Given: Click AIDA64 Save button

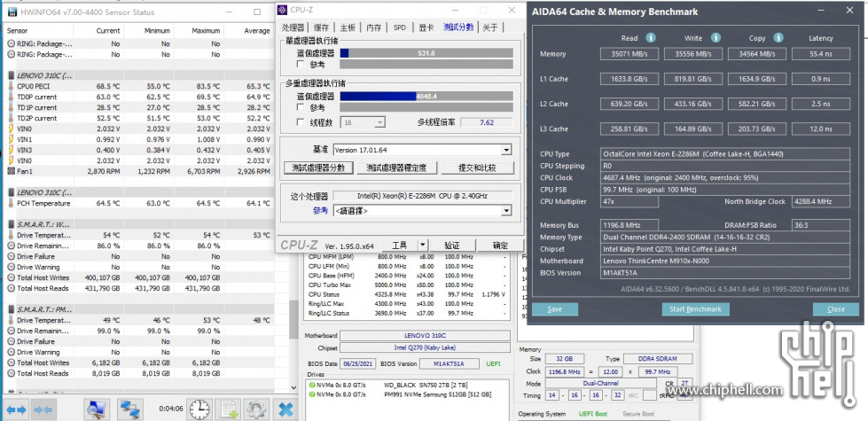Looking at the screenshot, I should [554, 309].
